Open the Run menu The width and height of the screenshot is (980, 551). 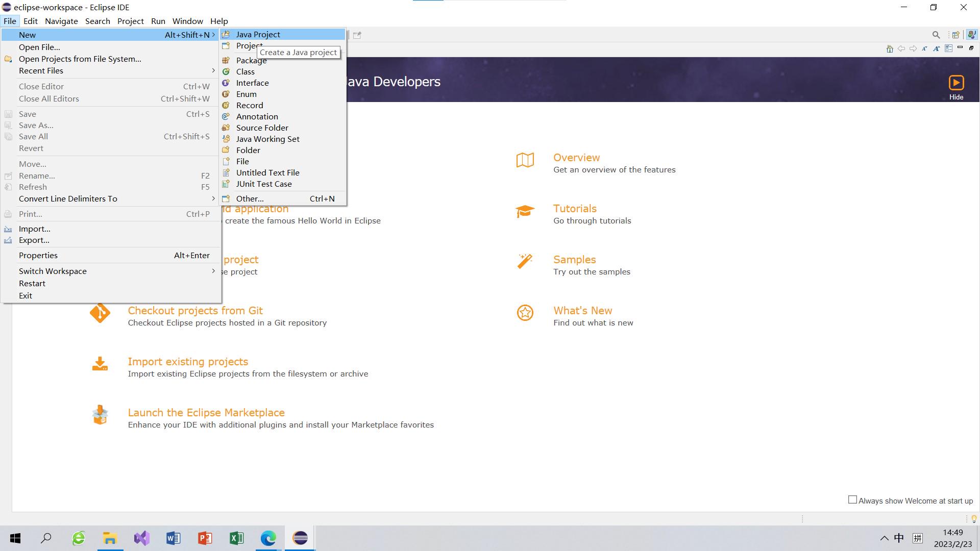tap(158, 21)
